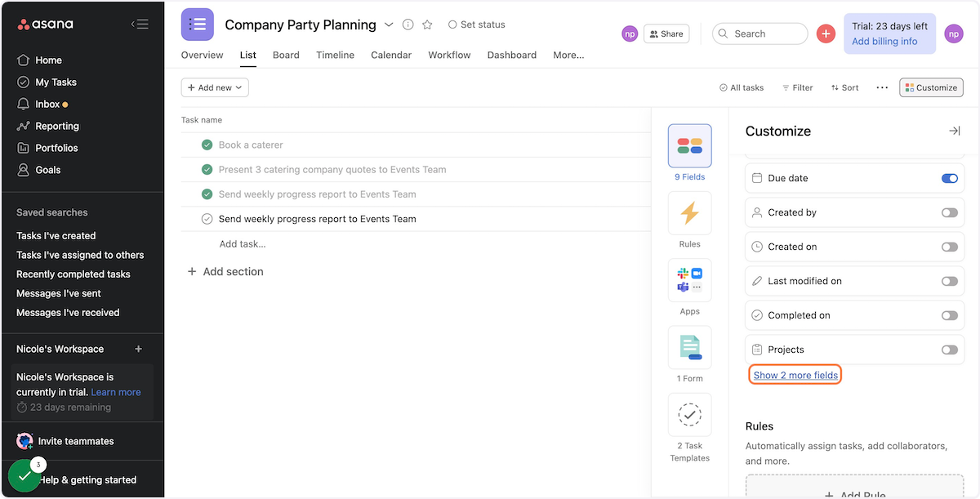Open the Add new dropdown

(215, 87)
